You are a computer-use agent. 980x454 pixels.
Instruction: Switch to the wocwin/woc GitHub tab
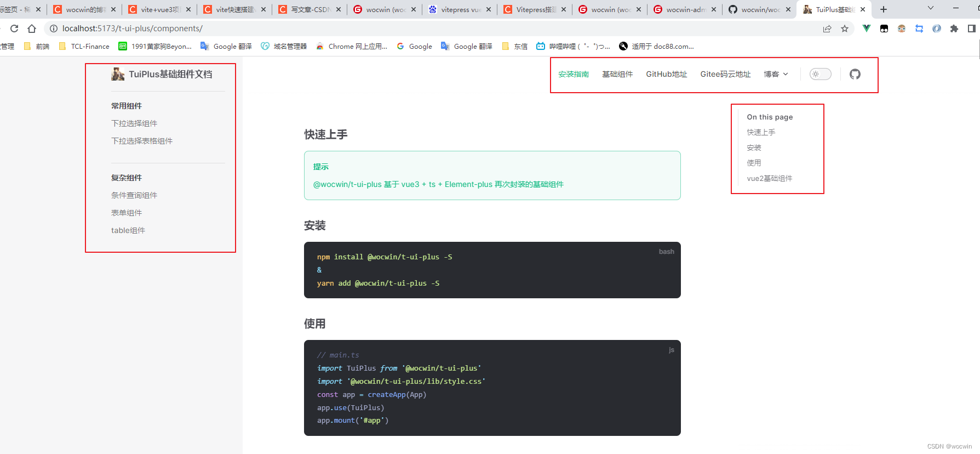[760, 9]
